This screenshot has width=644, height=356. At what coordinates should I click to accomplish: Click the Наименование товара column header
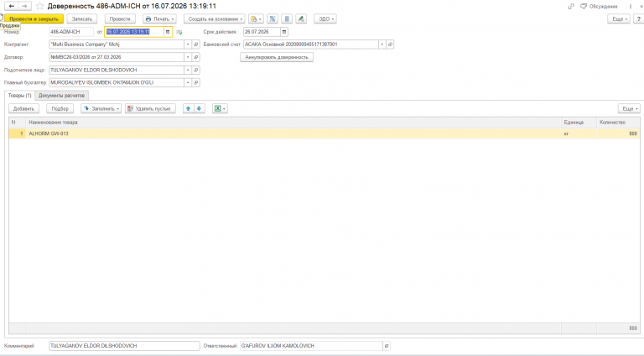[x=293, y=123]
